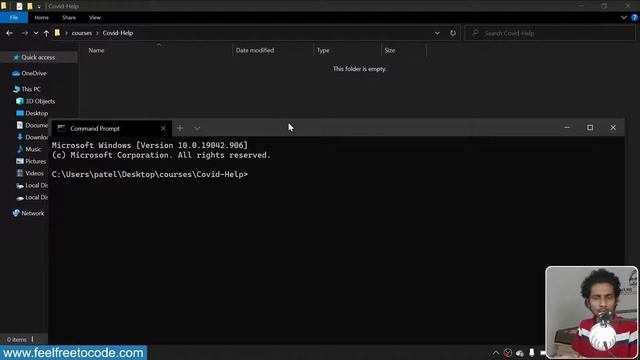Click the cloud tray icon in taskbar

pyautogui.click(x=520, y=353)
